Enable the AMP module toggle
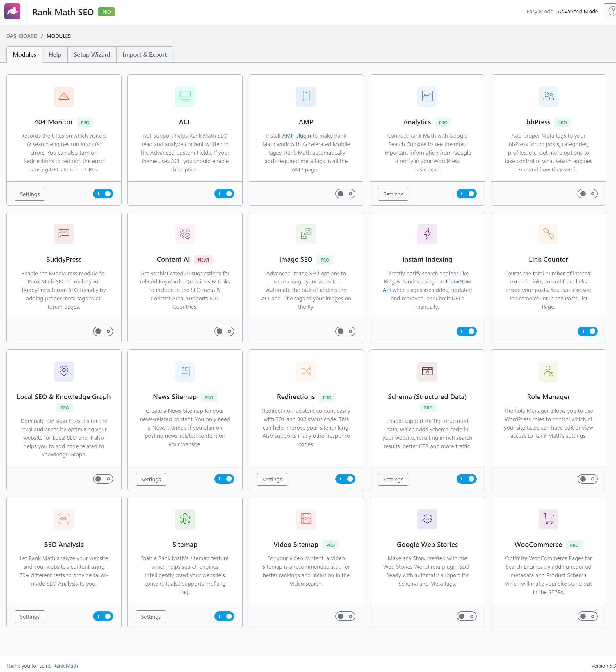Viewport: 616px width, 672px height. [x=345, y=194]
